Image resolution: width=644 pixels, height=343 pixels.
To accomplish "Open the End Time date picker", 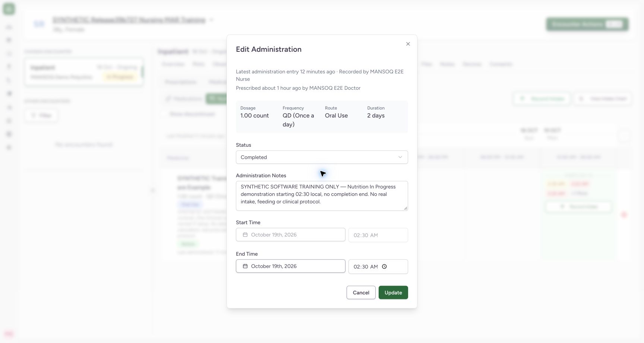I will click(x=291, y=266).
